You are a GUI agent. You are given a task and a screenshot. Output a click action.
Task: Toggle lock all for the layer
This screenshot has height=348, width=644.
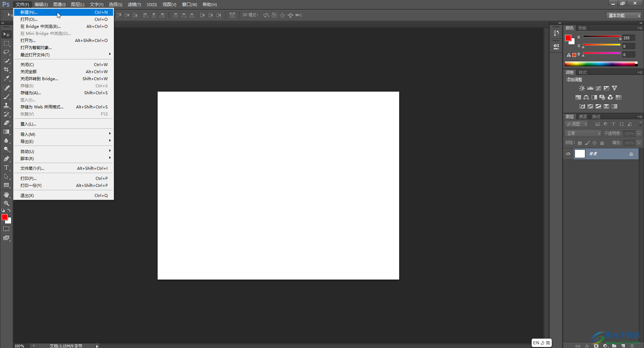602,143
